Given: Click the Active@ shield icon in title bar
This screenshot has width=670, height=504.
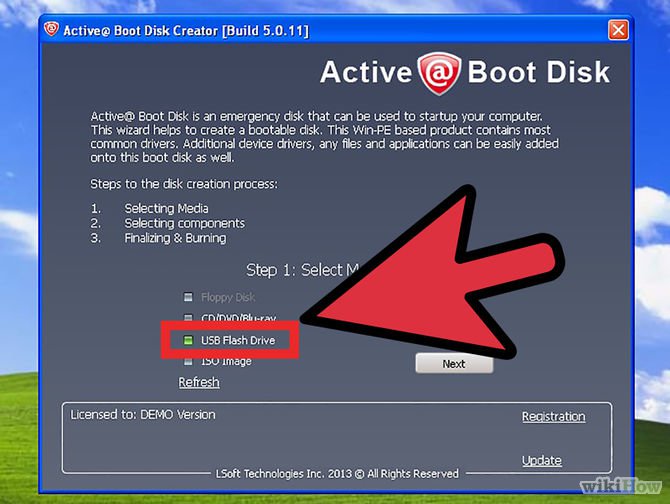Looking at the screenshot, I should 52,29.
